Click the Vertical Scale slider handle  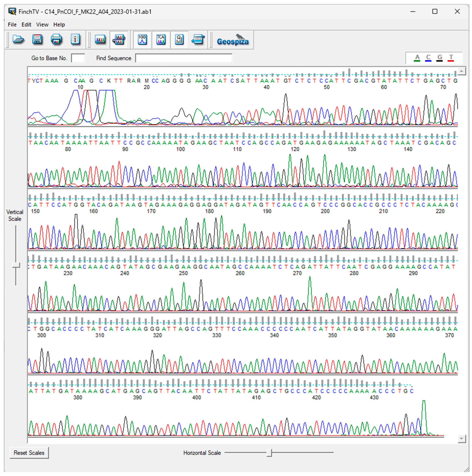(x=16, y=265)
